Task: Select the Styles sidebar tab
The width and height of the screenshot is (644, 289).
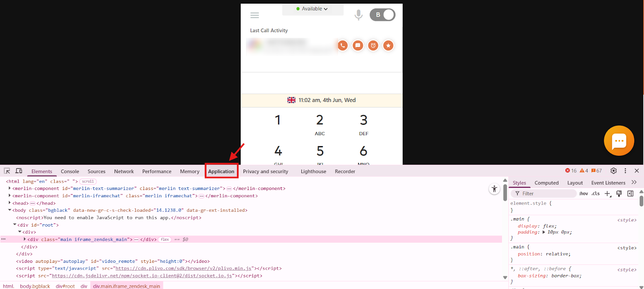Action: point(519,183)
